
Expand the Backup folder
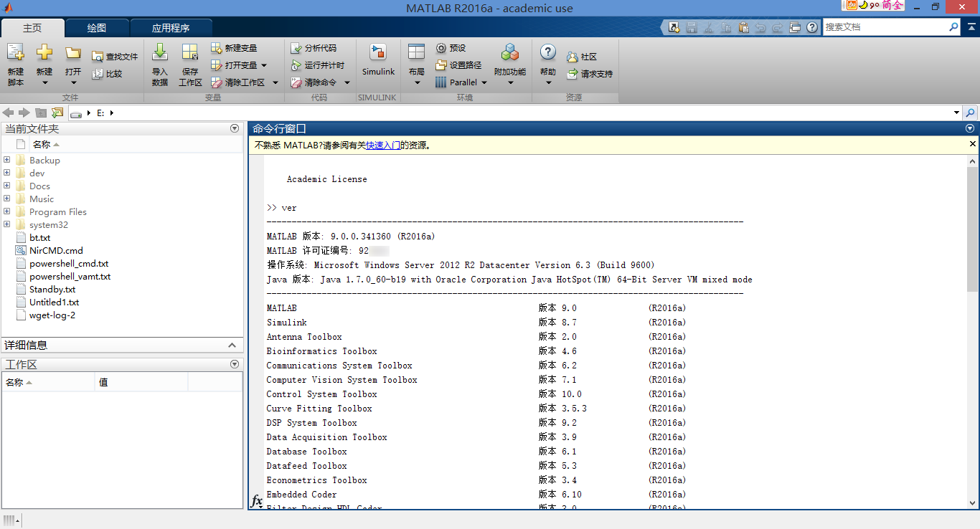6,160
